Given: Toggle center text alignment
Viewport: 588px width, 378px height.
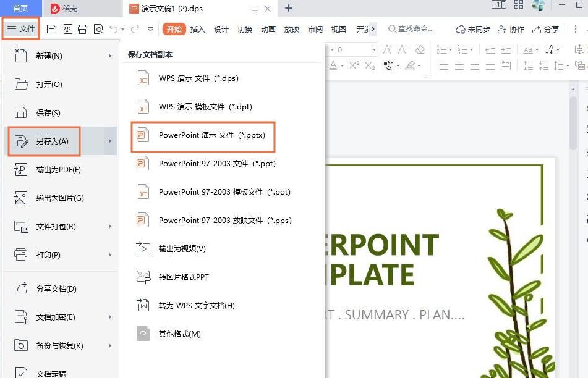Looking at the screenshot, I should [460, 64].
